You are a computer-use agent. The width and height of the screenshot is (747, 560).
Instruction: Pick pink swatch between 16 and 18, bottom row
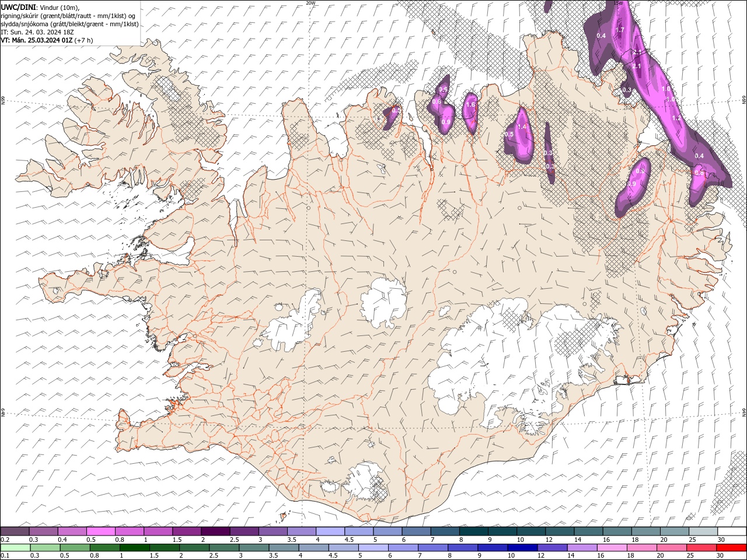click(611, 548)
